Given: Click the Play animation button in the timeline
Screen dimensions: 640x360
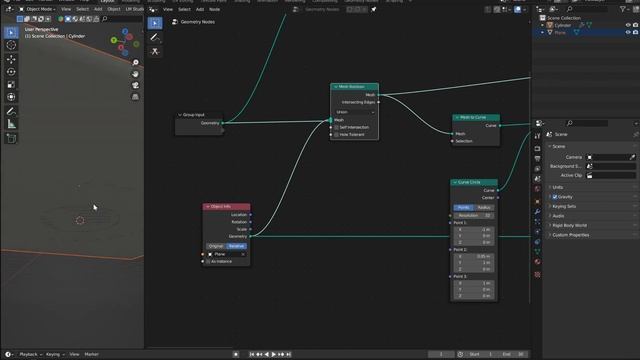Looking at the screenshot, I should [273, 355].
